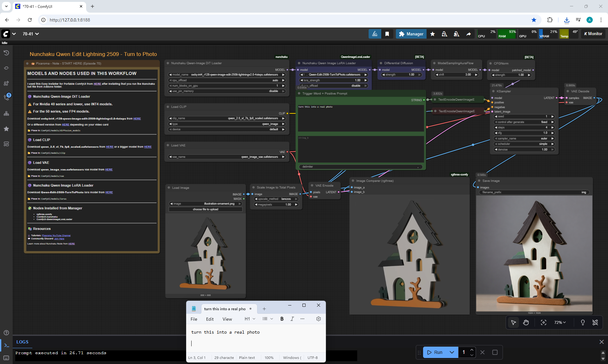Click the Run button to queue prompt

(x=435, y=352)
